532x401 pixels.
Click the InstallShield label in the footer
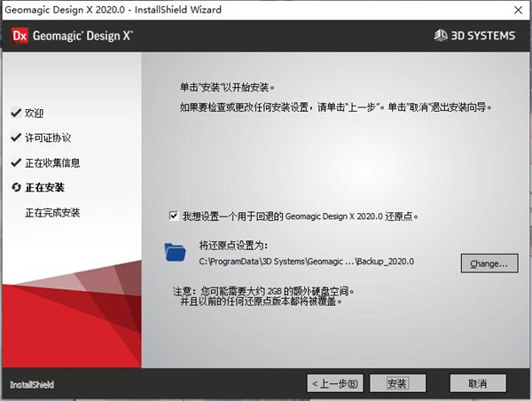click(32, 384)
